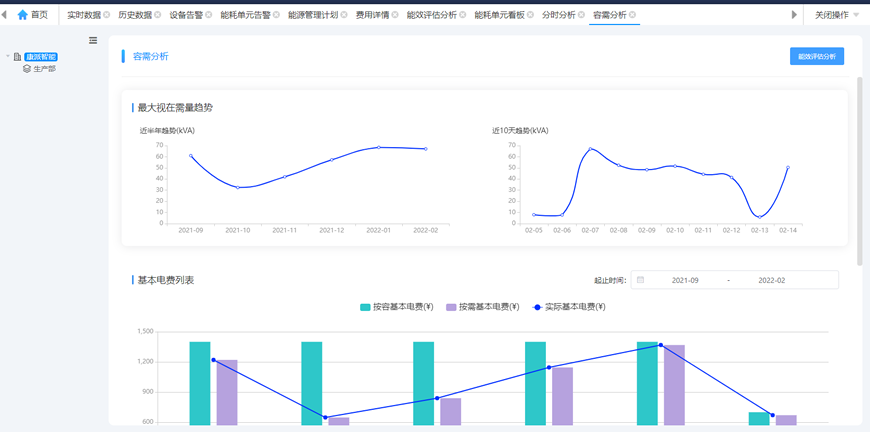Click the purple 按需基本电费 legend swatch

[451, 307]
